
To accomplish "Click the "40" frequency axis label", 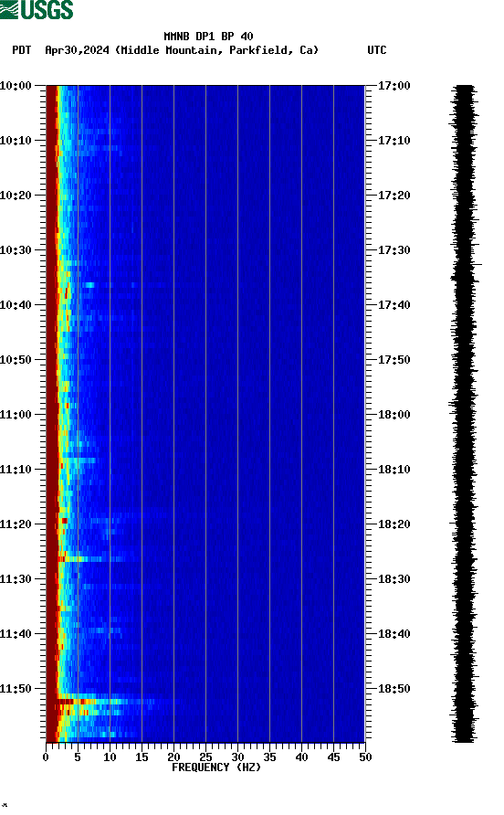I will [302, 757].
